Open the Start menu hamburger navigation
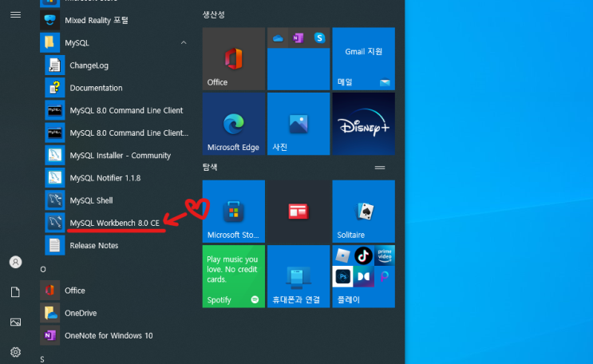 click(x=15, y=14)
